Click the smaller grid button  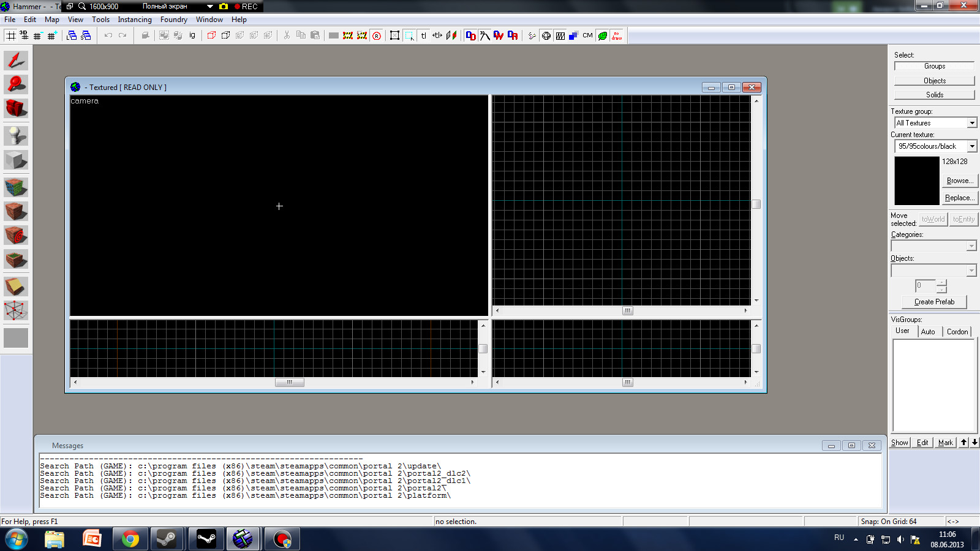pos(38,36)
